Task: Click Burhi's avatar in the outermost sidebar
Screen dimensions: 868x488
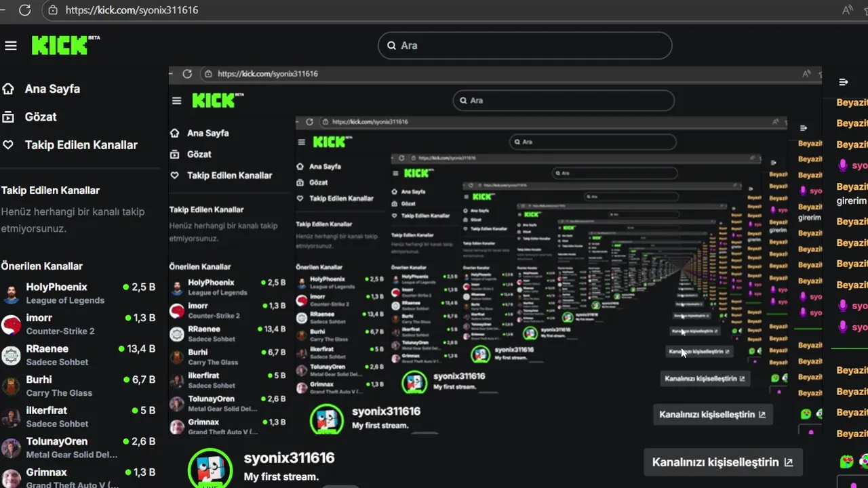Action: click(11, 386)
